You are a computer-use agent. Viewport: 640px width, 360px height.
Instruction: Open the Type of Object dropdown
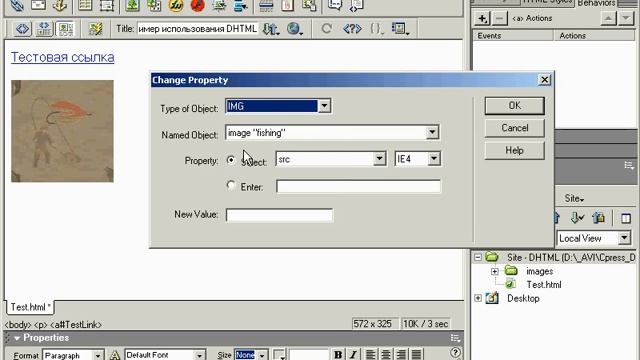[x=324, y=106]
